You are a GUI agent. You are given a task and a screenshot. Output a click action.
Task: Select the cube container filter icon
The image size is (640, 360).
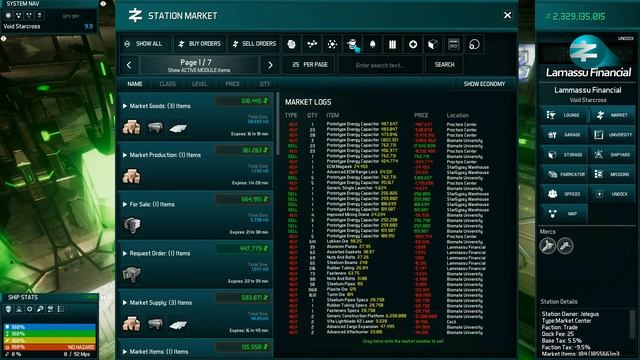433,44
